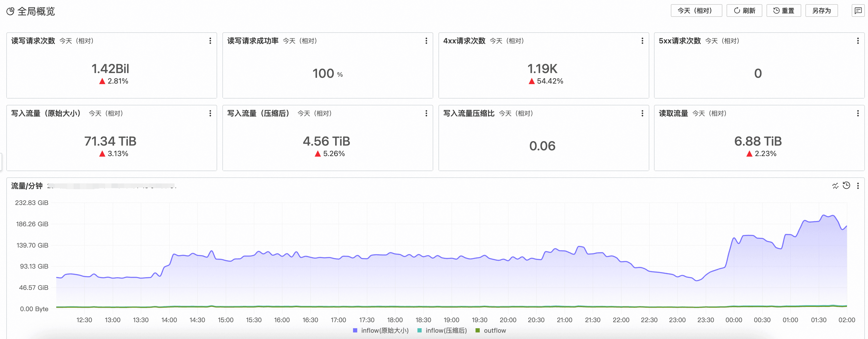This screenshot has height=339, width=868.
Task: Open the 5xx请求次数 panel's options menu
Action: point(858,41)
